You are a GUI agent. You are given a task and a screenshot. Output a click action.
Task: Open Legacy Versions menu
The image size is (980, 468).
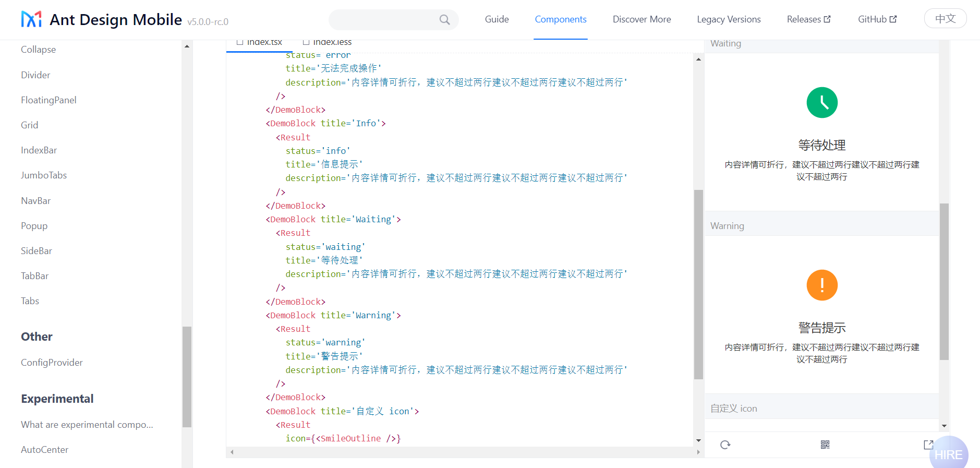point(729,19)
